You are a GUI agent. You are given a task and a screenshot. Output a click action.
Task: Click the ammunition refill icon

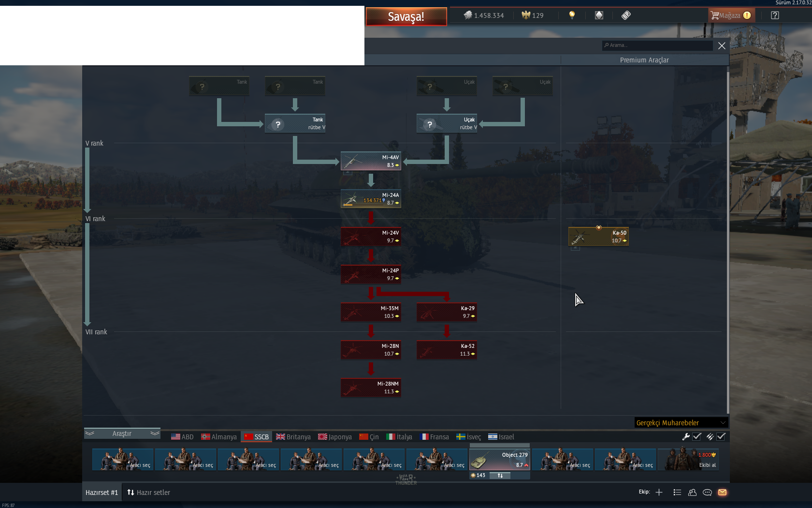[x=710, y=436]
